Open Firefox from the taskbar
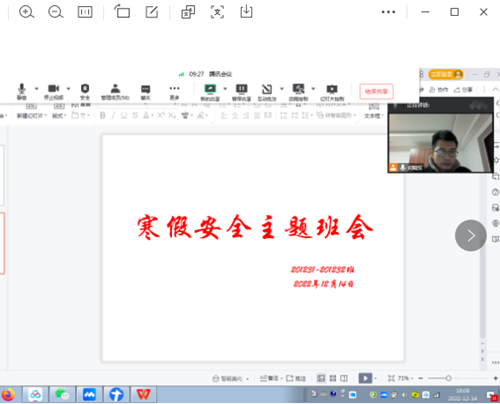 click(x=9, y=395)
